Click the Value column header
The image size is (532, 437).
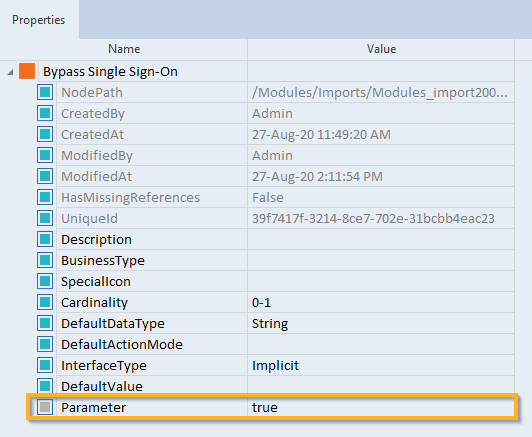(x=381, y=49)
